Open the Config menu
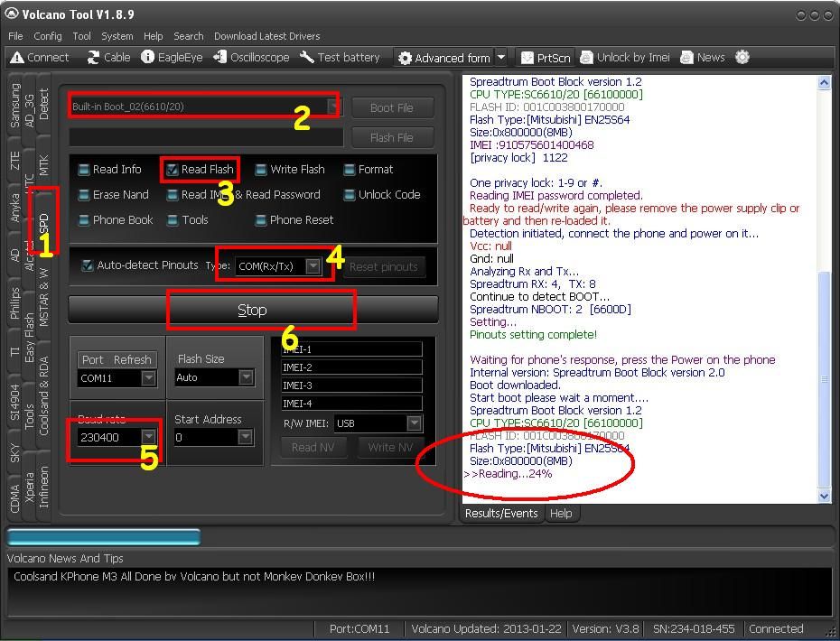 point(48,36)
